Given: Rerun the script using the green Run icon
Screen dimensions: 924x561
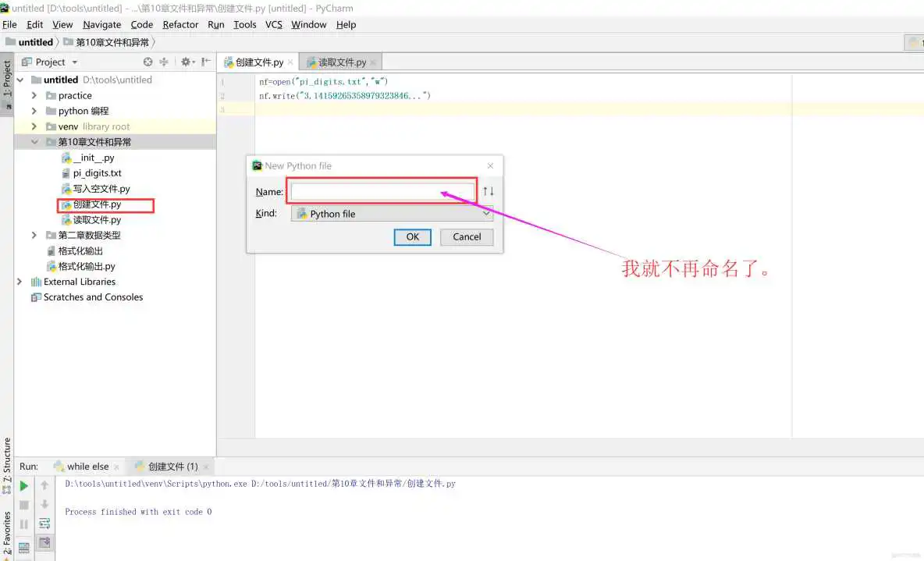Looking at the screenshot, I should 23,485.
